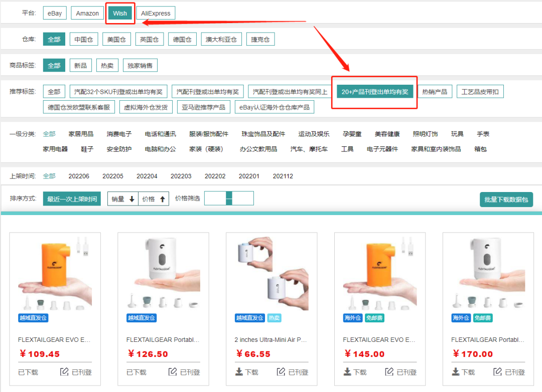Open 运动及娱乐 category

pyautogui.click(x=314, y=134)
